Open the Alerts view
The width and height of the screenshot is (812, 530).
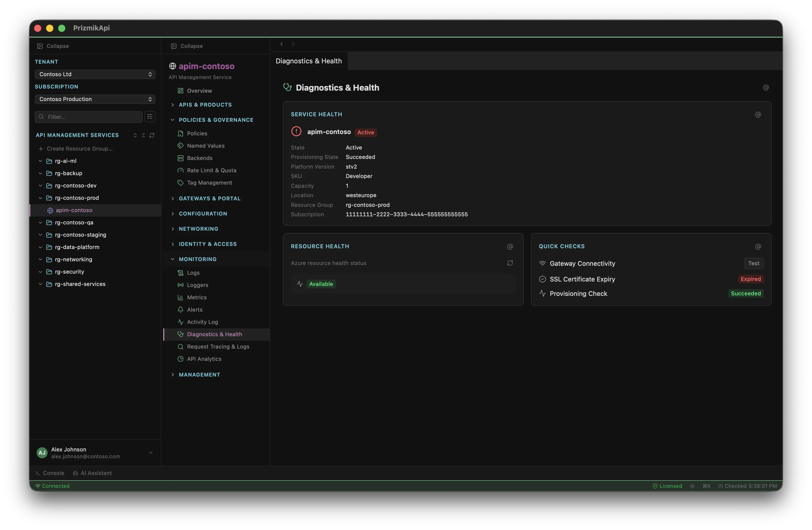(195, 310)
